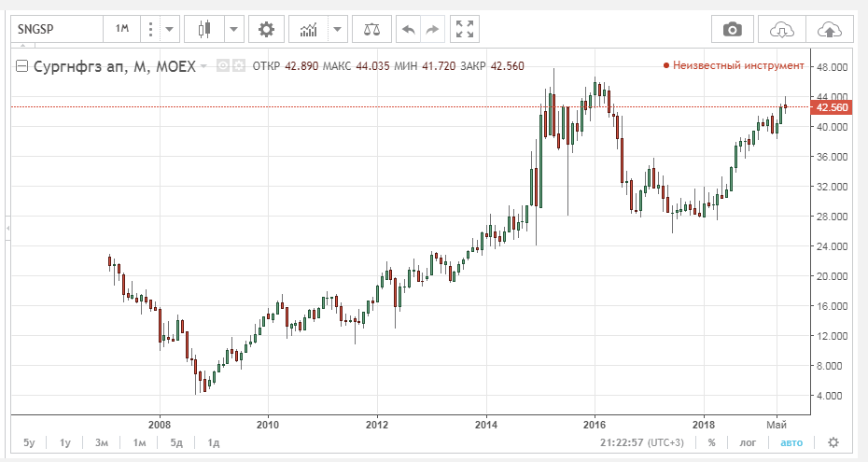Click the МИН 41.720 low value
The width and height of the screenshot is (868, 462).
425,66
